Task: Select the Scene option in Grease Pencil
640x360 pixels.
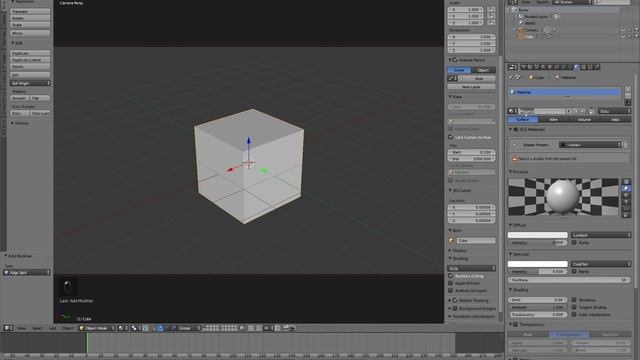Action: [x=459, y=70]
